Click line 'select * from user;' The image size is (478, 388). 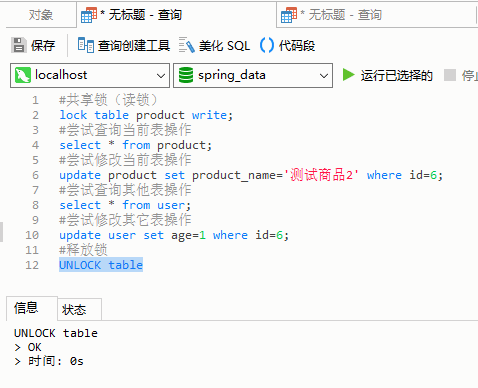[125, 205]
